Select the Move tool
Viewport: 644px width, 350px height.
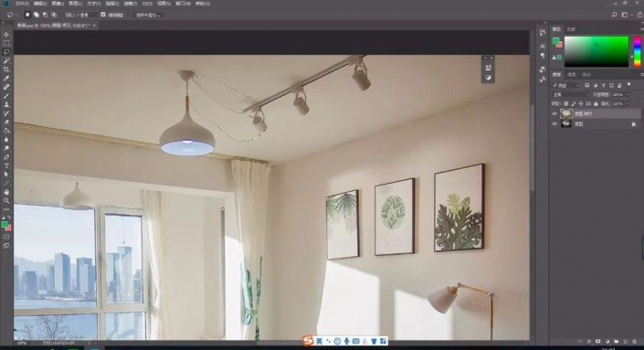click(6, 35)
